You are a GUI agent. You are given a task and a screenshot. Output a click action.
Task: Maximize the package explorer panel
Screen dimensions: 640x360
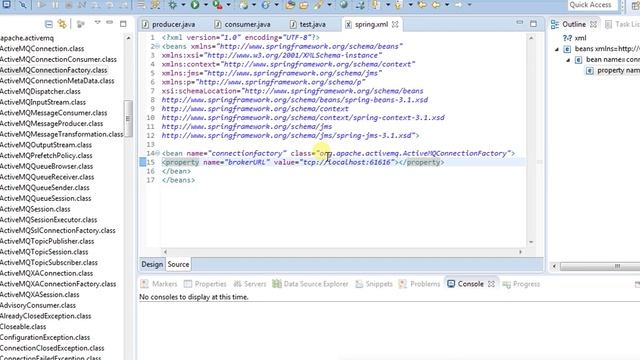coord(123,24)
